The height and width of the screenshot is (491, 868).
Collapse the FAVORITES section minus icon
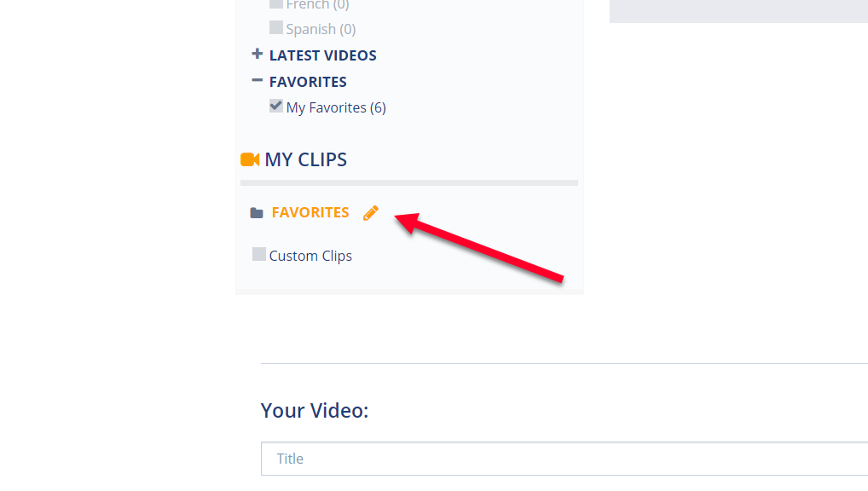pos(257,81)
